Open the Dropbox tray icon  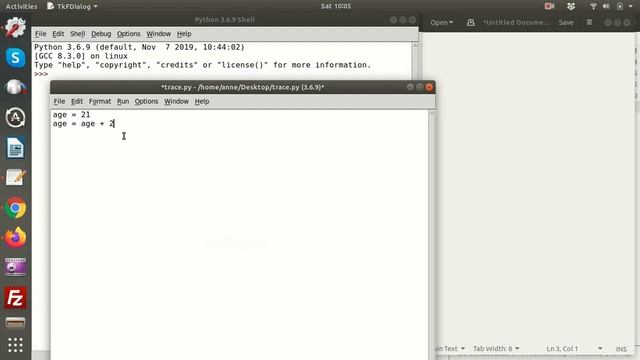pos(571,6)
